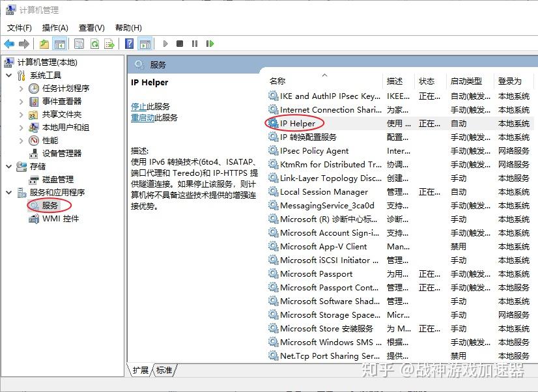The width and height of the screenshot is (538, 392).
Task: Stop the service with the square icon
Action: click(x=180, y=44)
